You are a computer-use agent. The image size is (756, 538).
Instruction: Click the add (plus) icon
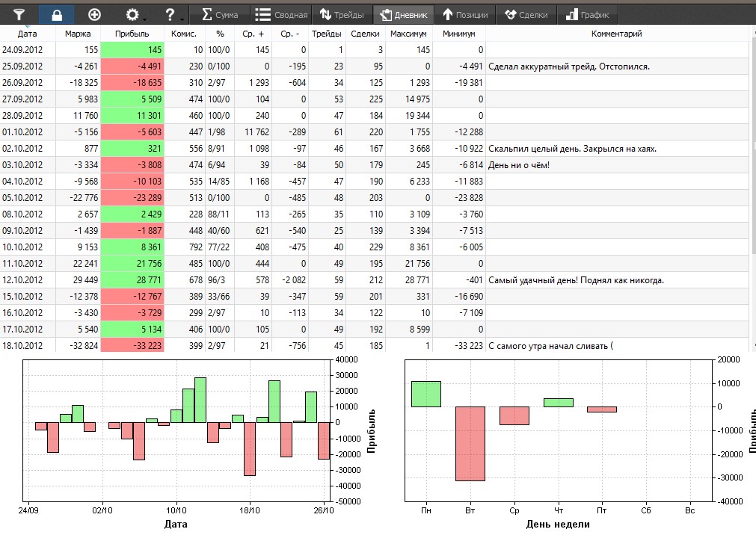tap(94, 14)
